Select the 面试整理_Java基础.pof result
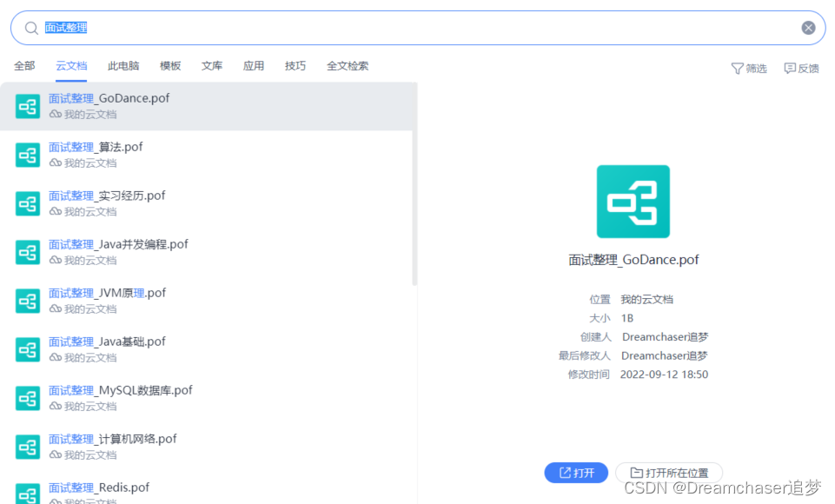835x504 pixels. pyautogui.click(x=107, y=342)
